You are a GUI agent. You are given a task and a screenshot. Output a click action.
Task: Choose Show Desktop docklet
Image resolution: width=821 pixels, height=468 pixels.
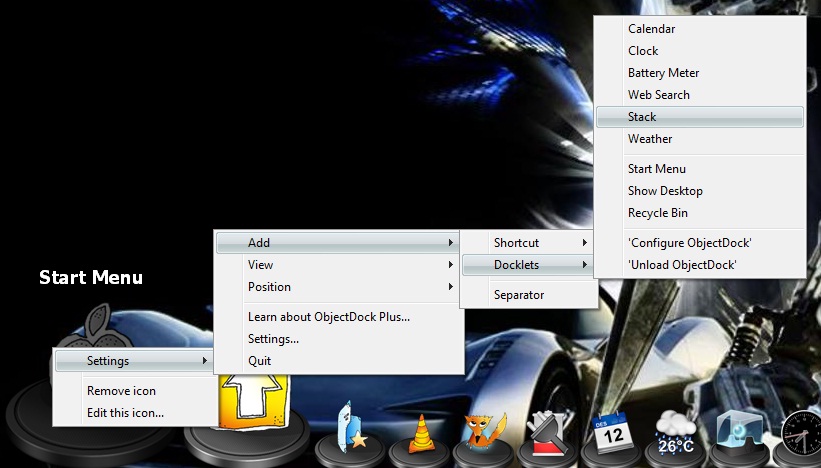click(700, 191)
